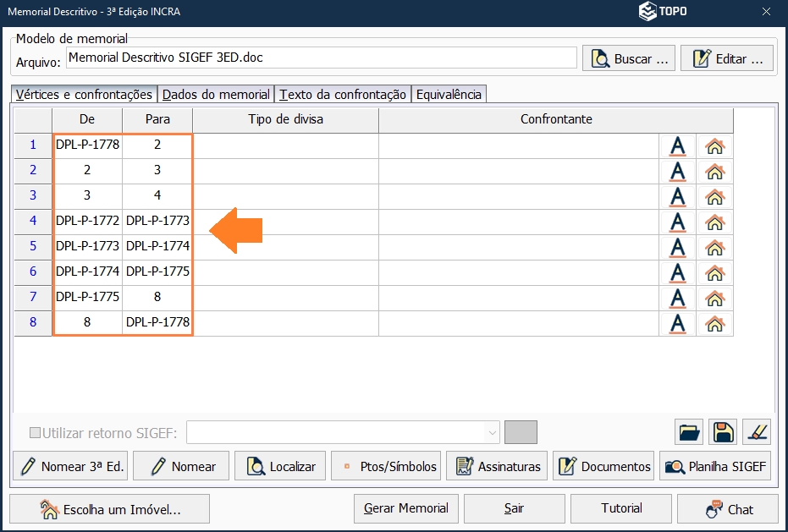Image resolution: width=788 pixels, height=532 pixels.
Task: Open the folder icon to load confrontations
Action: pos(689,432)
